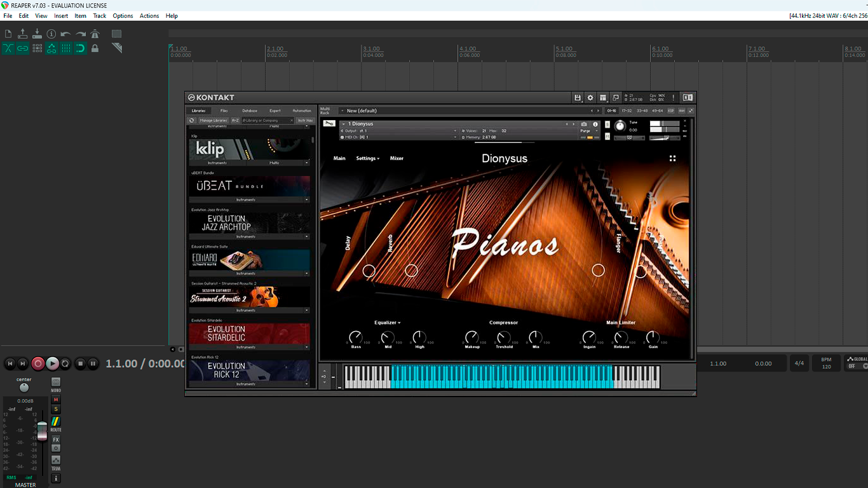Expand uBEAT Bundle Instruments dropdown
Screen dimensions: 868x488
[x=248, y=200]
